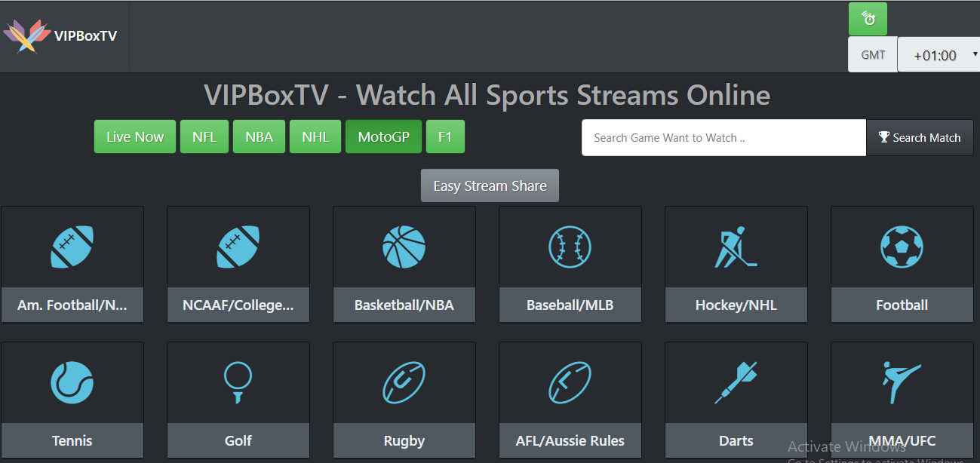
Task: Open the Golf ball on tee icon
Action: 238,382
